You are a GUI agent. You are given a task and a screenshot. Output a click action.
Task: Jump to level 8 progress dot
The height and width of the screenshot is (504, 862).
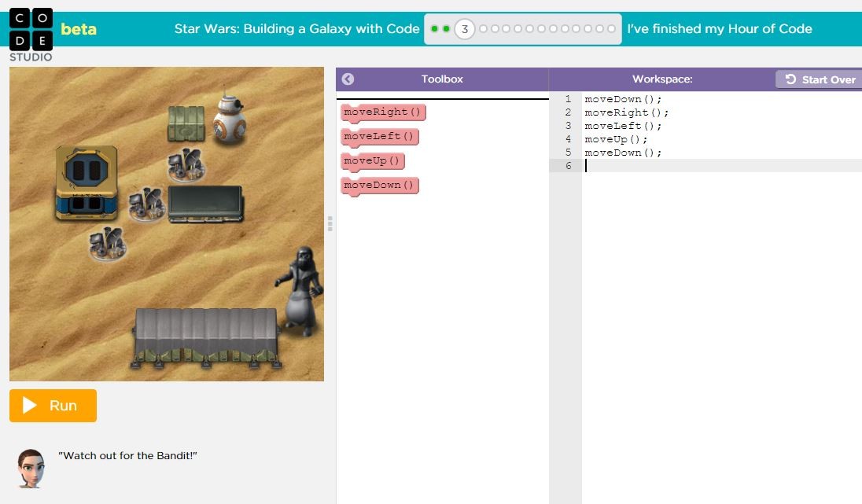tap(530, 28)
